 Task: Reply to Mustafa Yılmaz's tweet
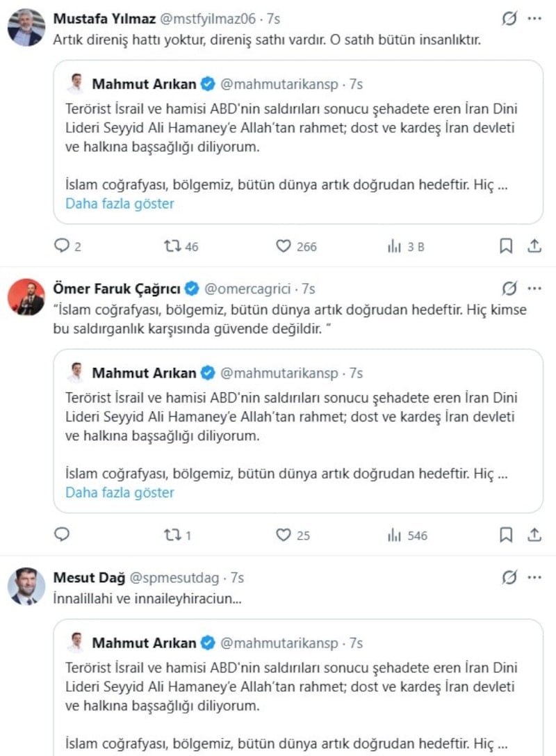[x=62, y=246]
